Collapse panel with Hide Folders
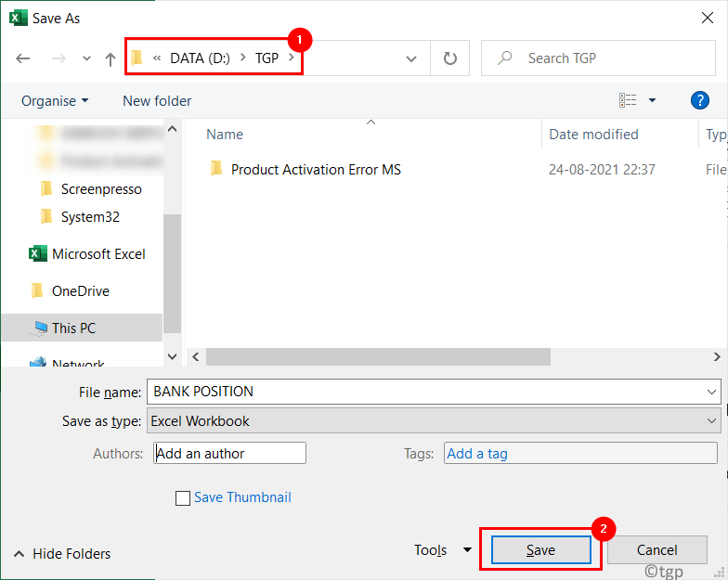Image resolution: width=728 pixels, height=580 pixels. (x=62, y=553)
